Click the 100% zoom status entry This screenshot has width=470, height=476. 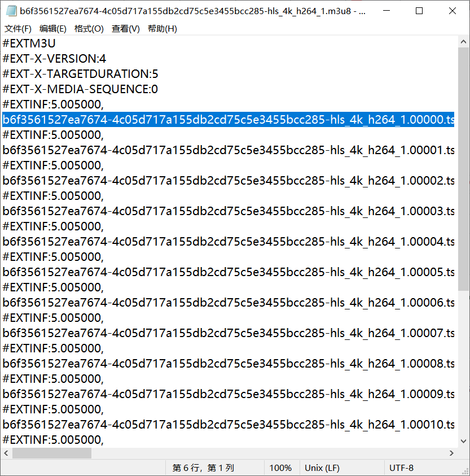(x=280, y=468)
